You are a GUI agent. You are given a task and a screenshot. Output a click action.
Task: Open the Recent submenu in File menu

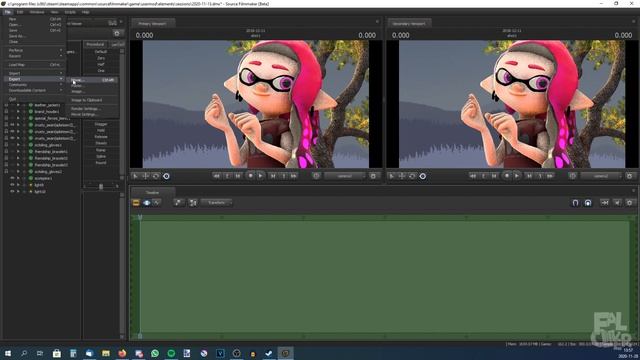coord(35,56)
